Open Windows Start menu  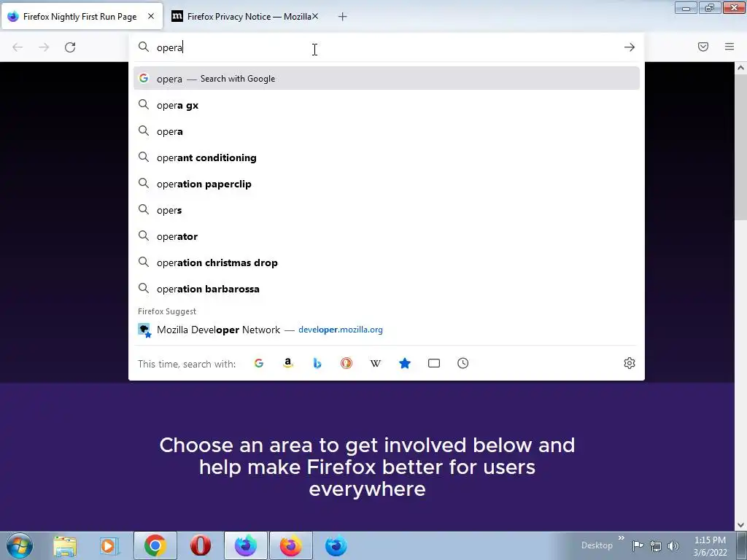pos(20,545)
